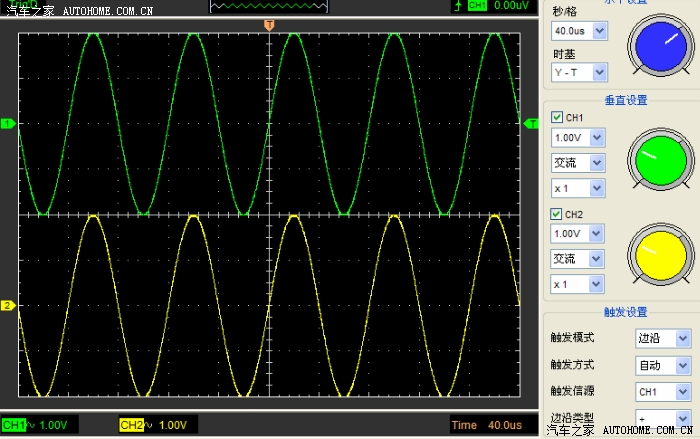Click the yellow CH2 ground level marker

click(8, 305)
